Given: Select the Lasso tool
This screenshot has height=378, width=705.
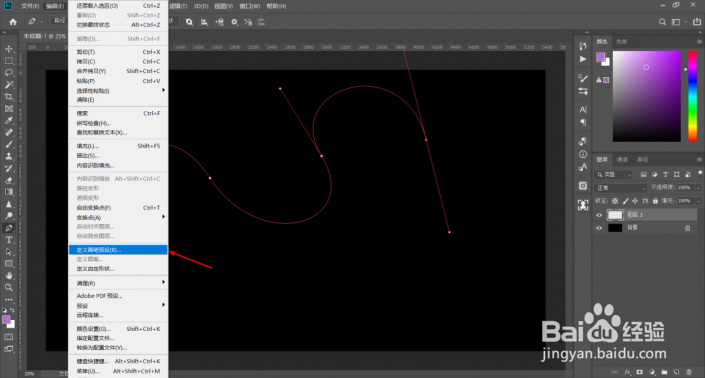Looking at the screenshot, I should 9,72.
